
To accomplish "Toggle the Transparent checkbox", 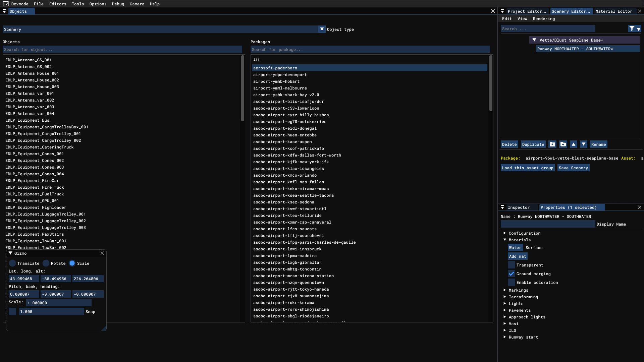I will click(x=512, y=265).
